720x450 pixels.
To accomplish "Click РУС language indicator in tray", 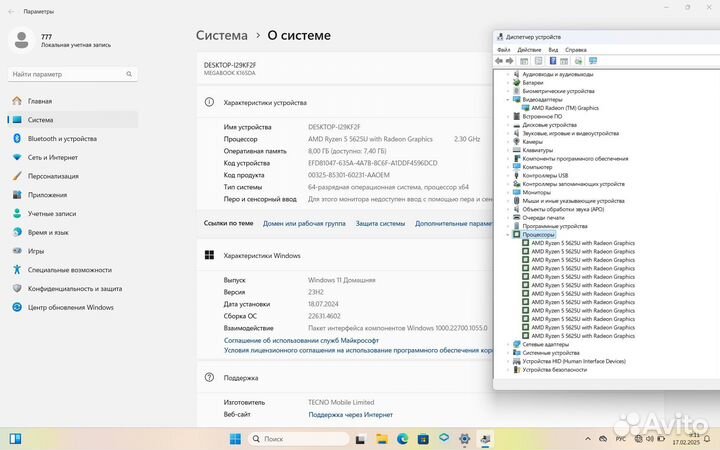I will click(620, 439).
